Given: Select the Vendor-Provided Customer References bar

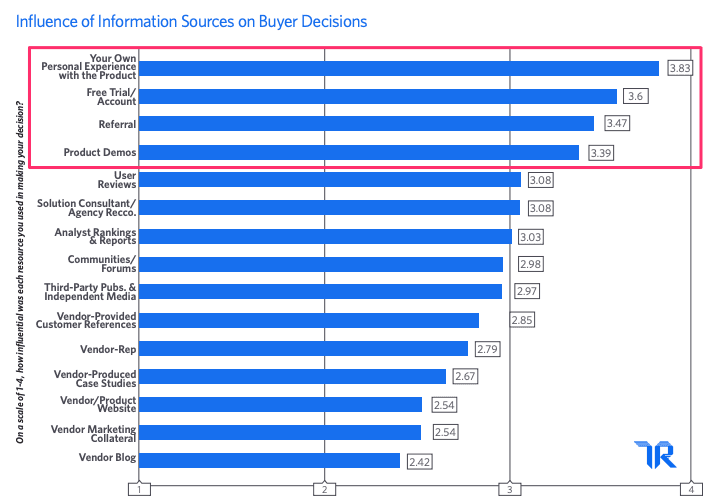Looking at the screenshot, I should 308,320.
